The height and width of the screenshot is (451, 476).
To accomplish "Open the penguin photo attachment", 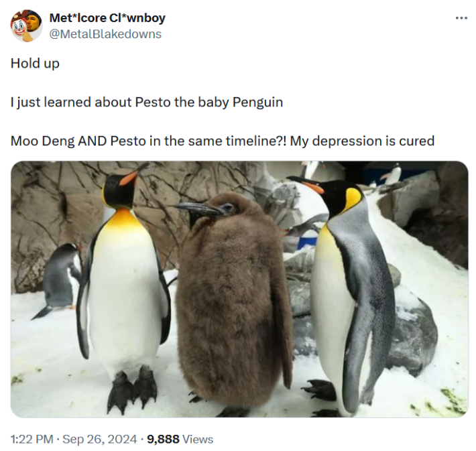I will pyautogui.click(x=239, y=289).
